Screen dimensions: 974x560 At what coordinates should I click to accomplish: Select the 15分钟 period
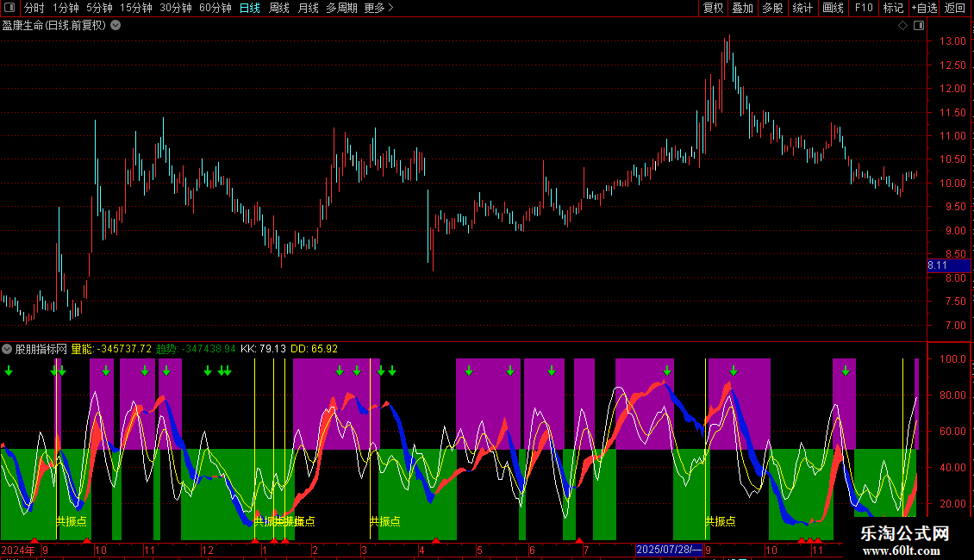[136, 8]
